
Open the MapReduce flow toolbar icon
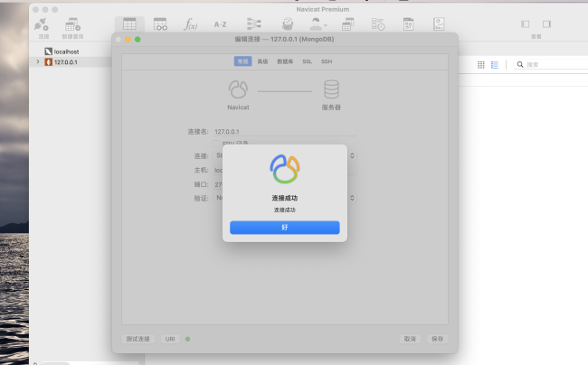[254, 24]
